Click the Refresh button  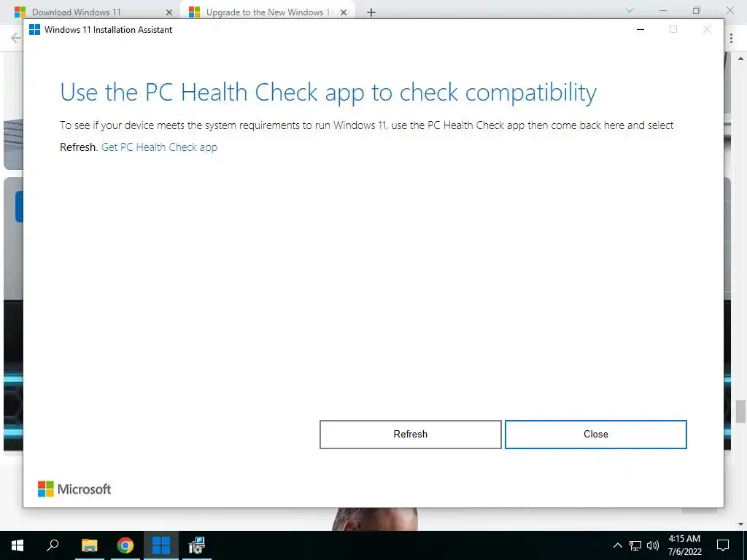410,435
